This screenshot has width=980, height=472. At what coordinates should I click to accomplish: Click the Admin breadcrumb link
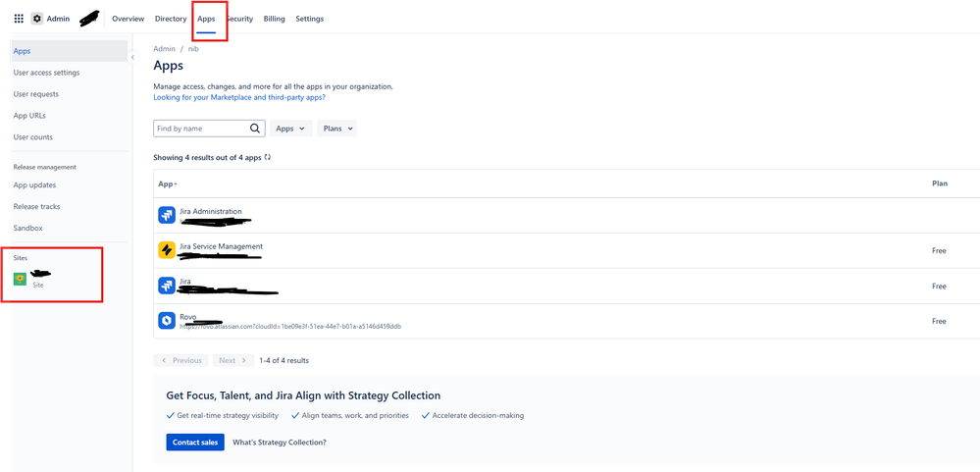click(165, 49)
